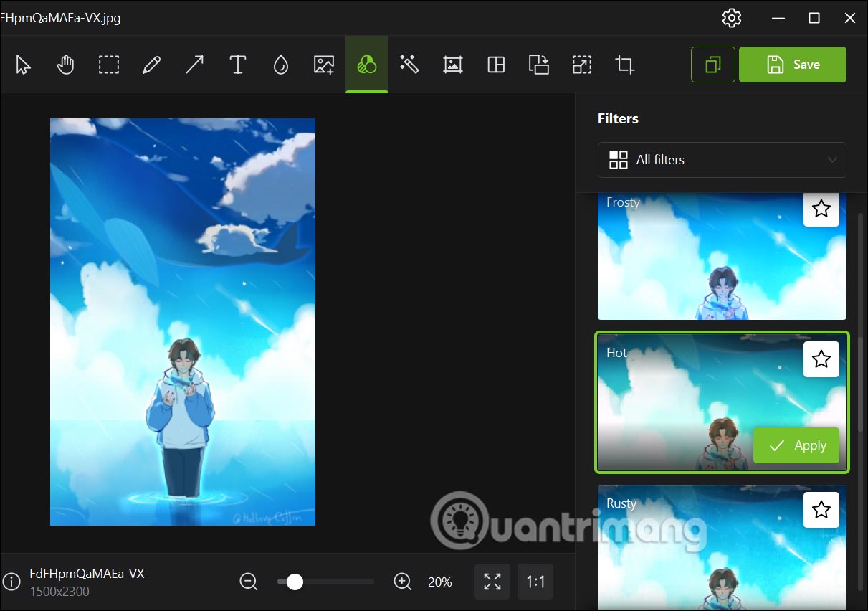The height and width of the screenshot is (611, 868).
Task: Click the main image preview on canvas
Action: coord(183,322)
